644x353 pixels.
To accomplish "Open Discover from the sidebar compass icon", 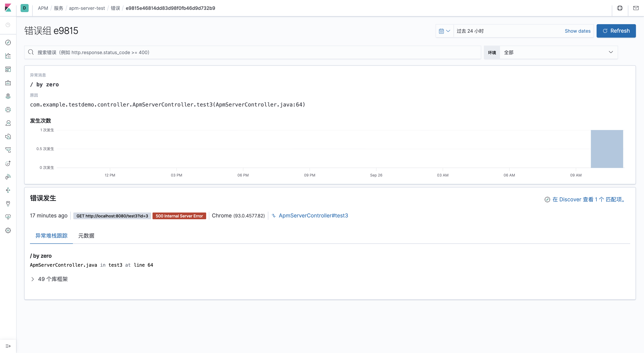I will [8, 43].
